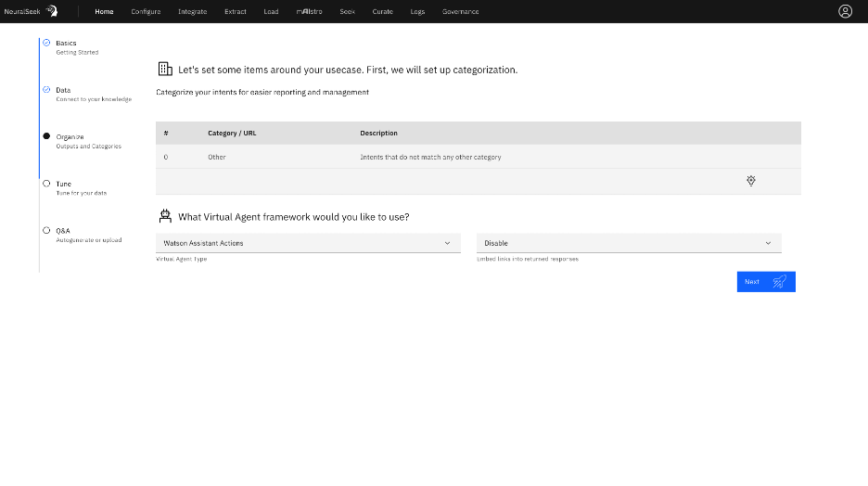The image size is (868, 486).
Task: Expand the Watson Assistant Actions dropdown
Action: [307, 243]
